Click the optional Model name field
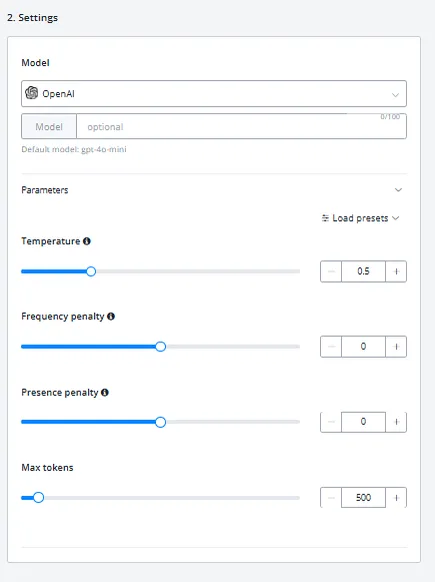This screenshot has width=435, height=582. (x=241, y=127)
